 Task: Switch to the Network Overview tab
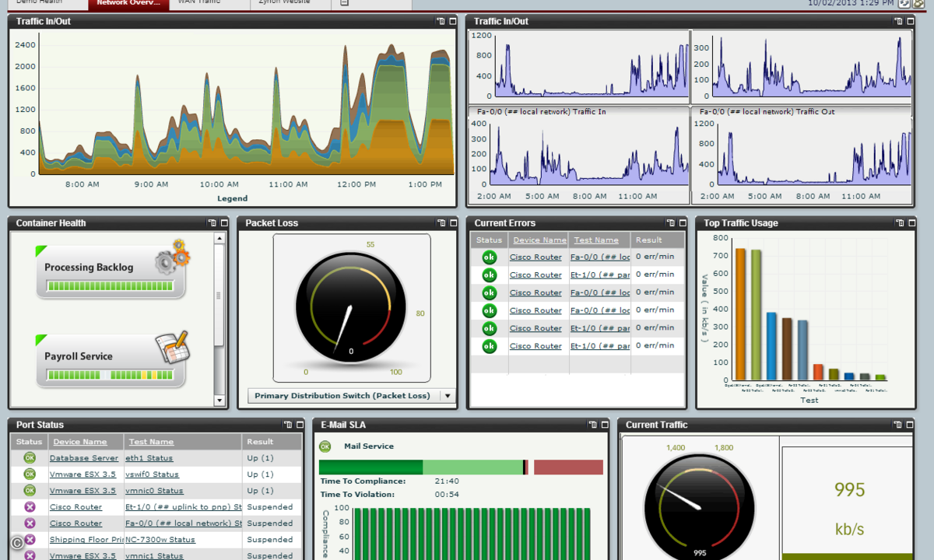click(x=128, y=4)
